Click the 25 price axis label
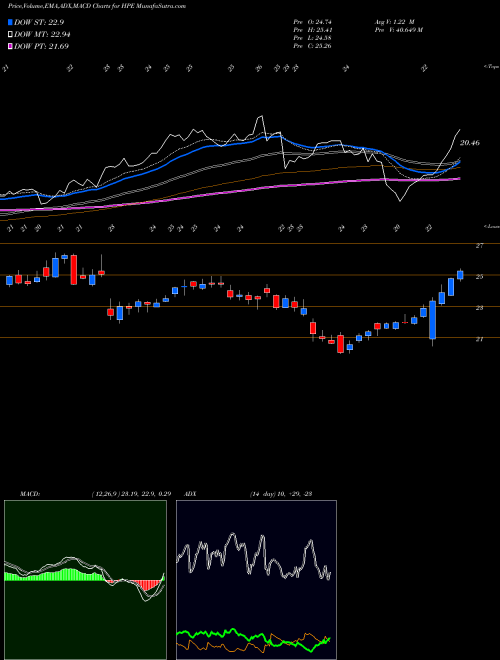This screenshot has height=660, width=500. pos(479,277)
